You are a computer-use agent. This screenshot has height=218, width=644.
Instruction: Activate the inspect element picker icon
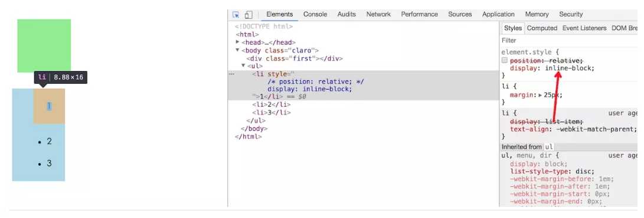click(x=236, y=15)
